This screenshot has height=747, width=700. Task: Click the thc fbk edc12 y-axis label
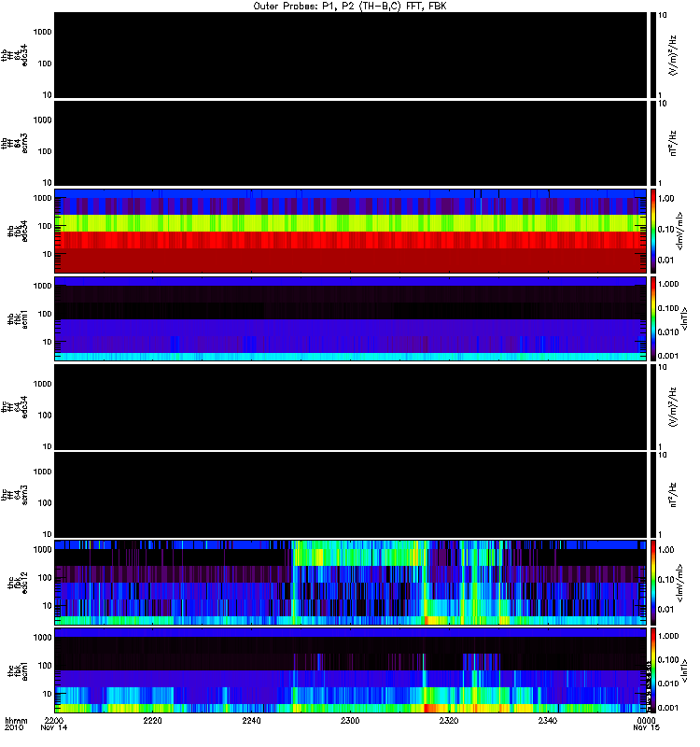(18, 582)
